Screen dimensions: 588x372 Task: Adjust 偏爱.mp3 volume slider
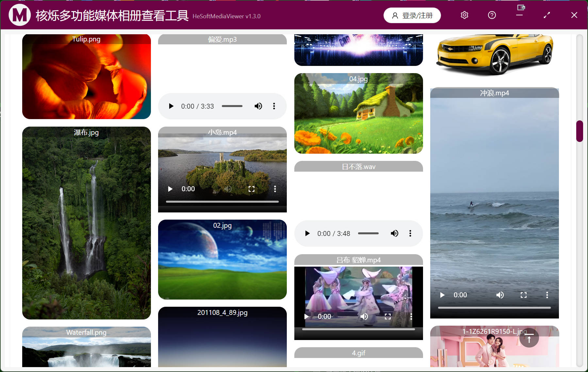point(232,106)
